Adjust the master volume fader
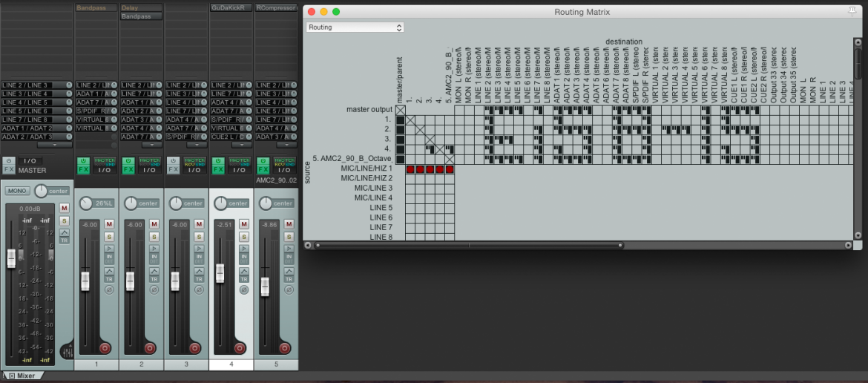The height and width of the screenshot is (383, 868). (11, 258)
